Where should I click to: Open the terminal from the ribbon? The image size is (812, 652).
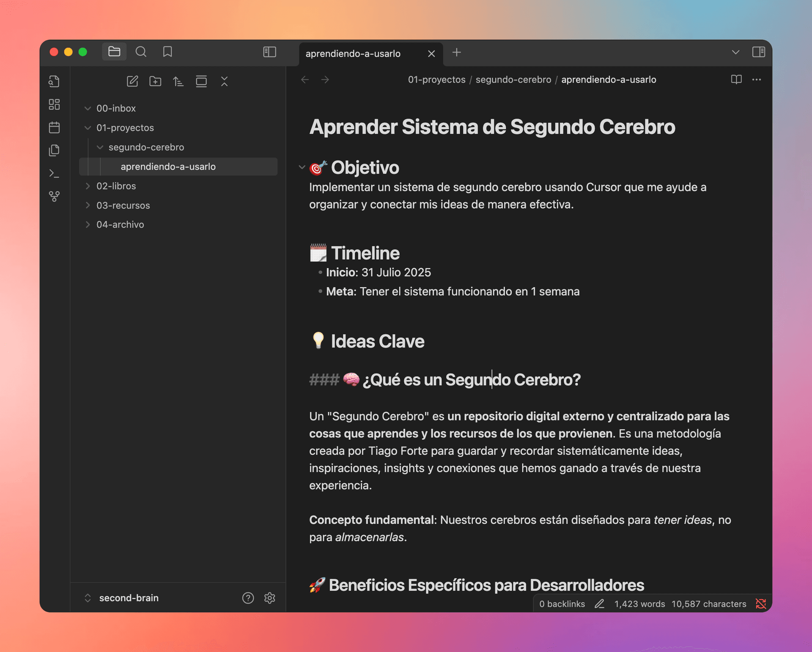pyautogui.click(x=54, y=173)
